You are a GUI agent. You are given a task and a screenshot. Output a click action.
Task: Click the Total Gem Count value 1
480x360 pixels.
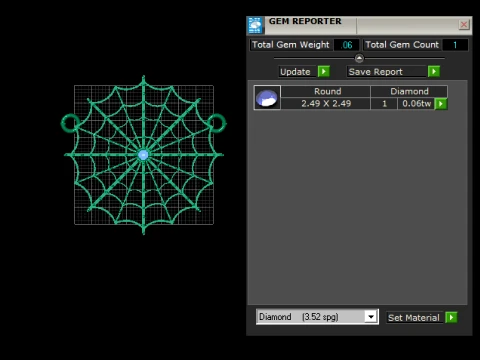point(455,45)
